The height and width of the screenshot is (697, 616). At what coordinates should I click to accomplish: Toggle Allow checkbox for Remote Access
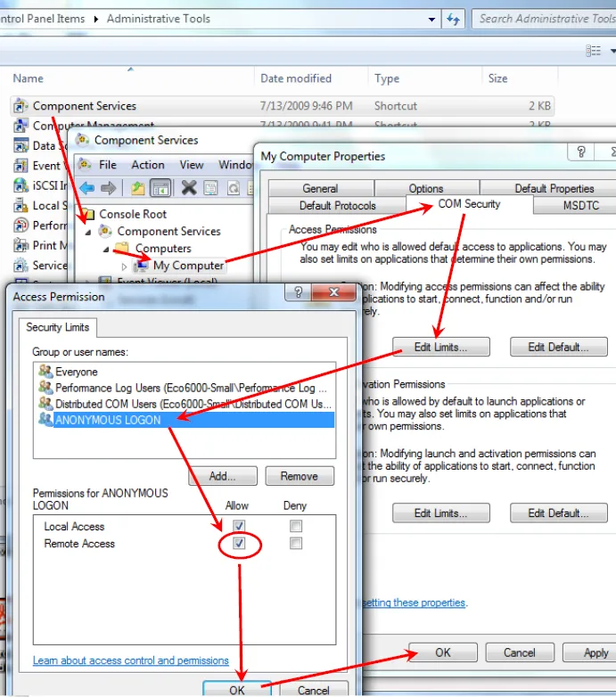(x=239, y=543)
